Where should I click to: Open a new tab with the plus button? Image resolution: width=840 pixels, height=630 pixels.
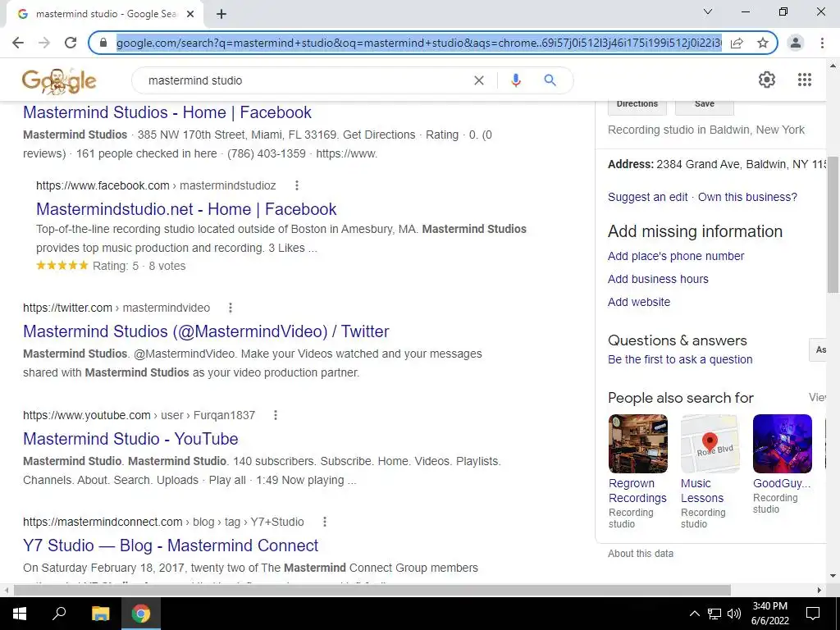coord(221,14)
